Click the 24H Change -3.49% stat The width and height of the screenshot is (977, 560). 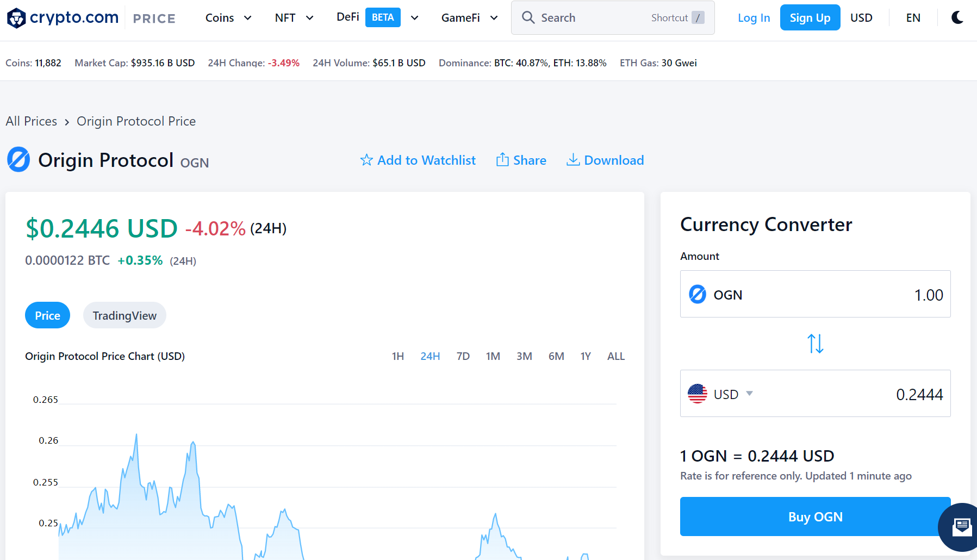pyautogui.click(x=253, y=63)
